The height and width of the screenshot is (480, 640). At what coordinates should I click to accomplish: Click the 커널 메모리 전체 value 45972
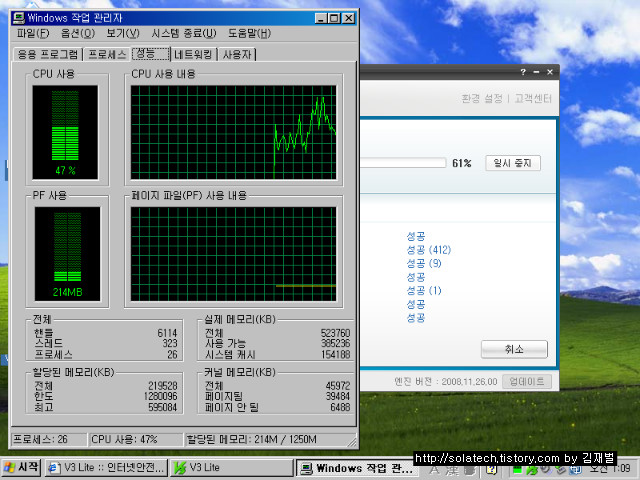(x=338, y=386)
